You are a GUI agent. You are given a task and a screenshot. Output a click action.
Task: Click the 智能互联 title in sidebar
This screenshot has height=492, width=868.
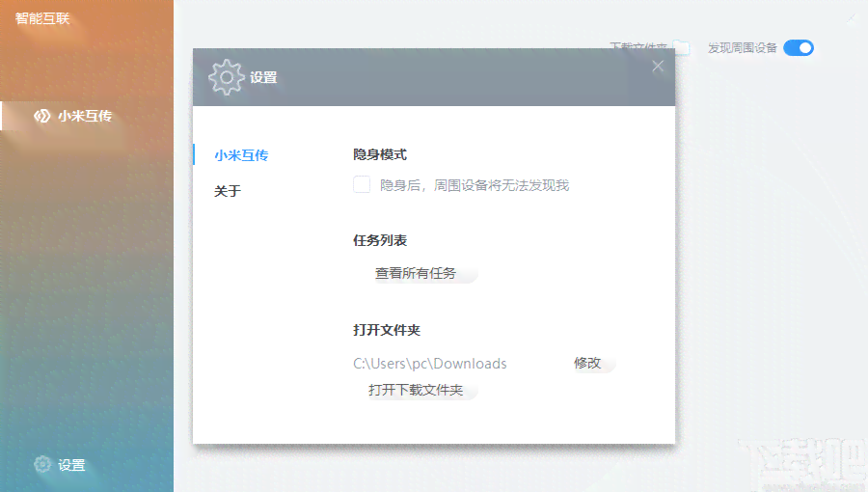coord(42,19)
